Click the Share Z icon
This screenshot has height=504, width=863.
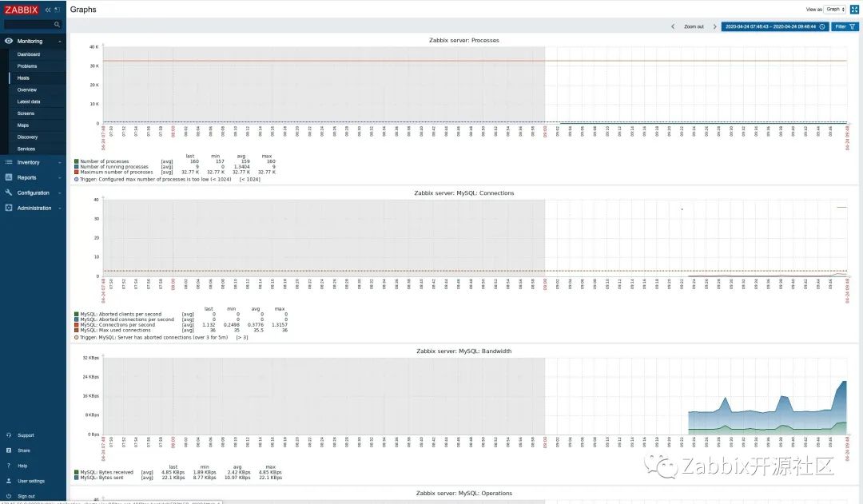coord(9,450)
